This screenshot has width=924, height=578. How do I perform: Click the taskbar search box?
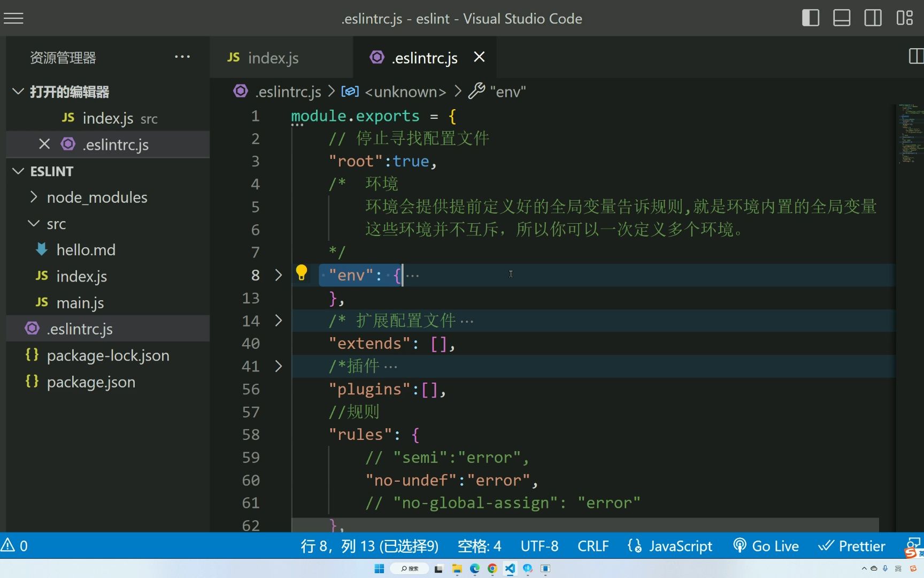[410, 568]
